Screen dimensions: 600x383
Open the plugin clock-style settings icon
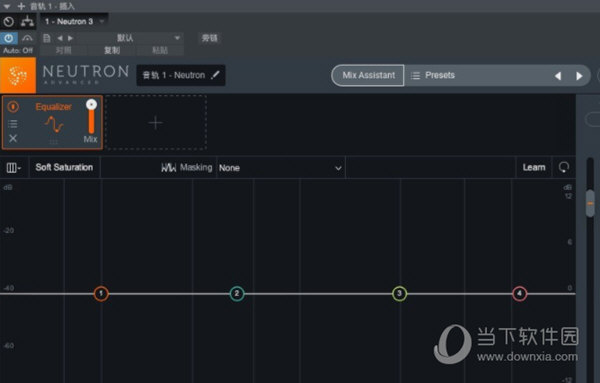click(x=9, y=22)
